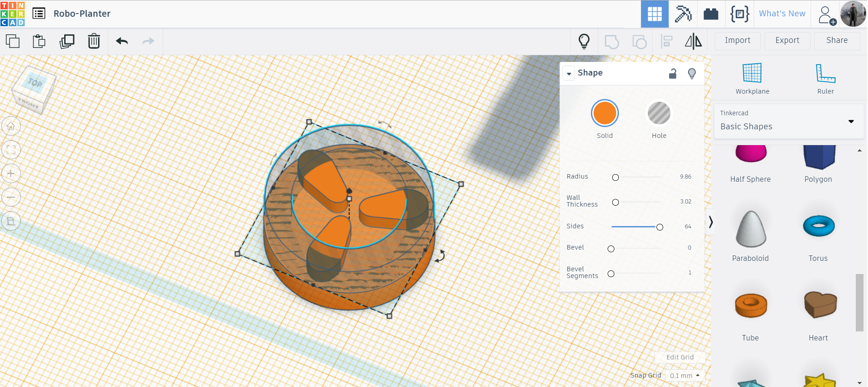Click the Import button
868x387 pixels.
(738, 41)
